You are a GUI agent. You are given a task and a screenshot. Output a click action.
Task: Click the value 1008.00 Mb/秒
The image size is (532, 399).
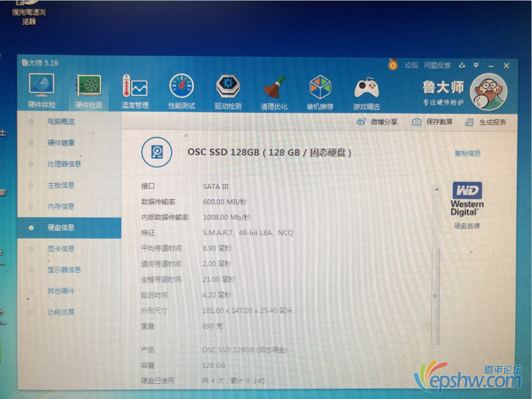pos(226,217)
